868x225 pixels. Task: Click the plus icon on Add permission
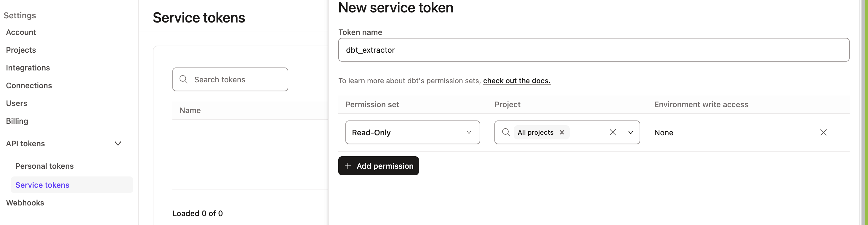point(347,166)
